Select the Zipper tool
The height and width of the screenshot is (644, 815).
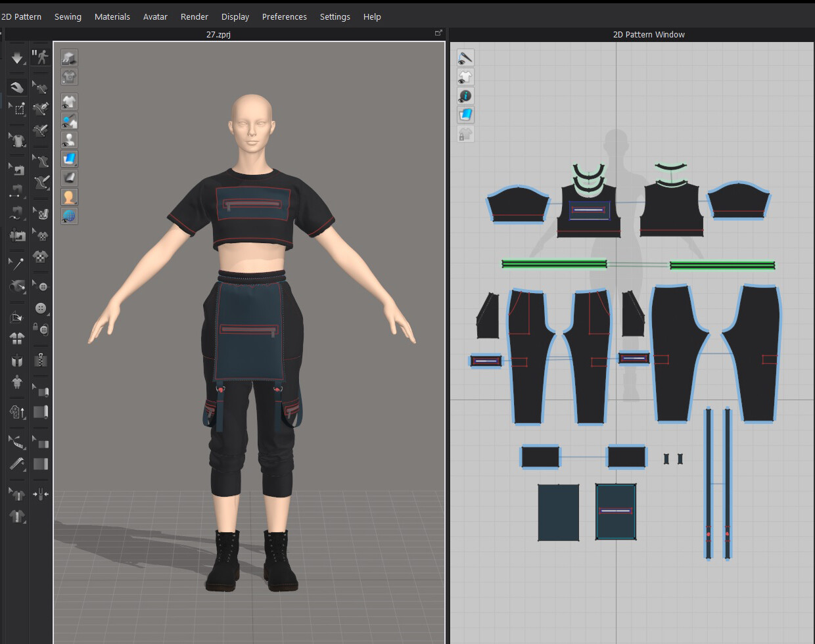pyautogui.click(x=39, y=360)
